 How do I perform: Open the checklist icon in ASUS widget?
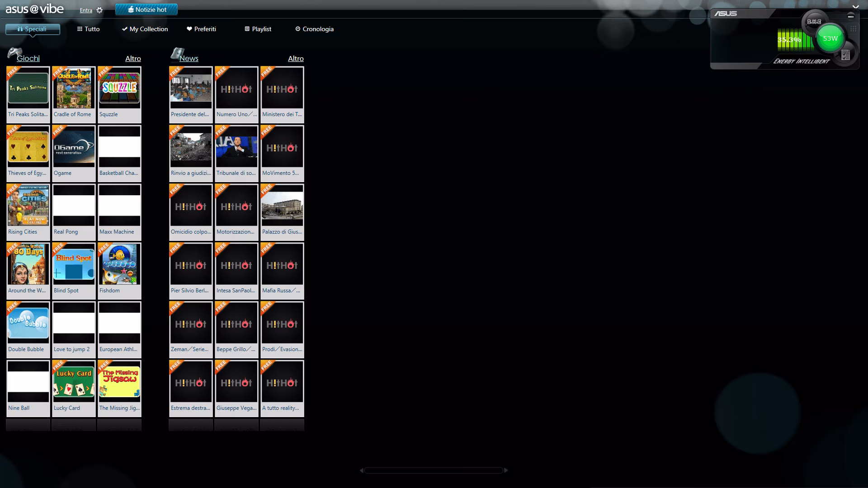pyautogui.click(x=845, y=55)
